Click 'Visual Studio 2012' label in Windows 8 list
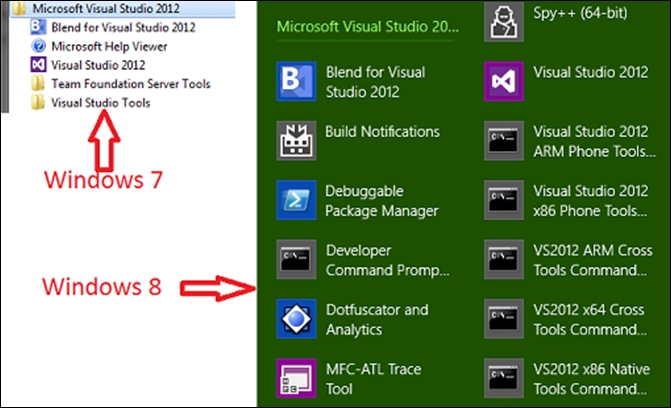The height and width of the screenshot is (408, 671). [591, 72]
